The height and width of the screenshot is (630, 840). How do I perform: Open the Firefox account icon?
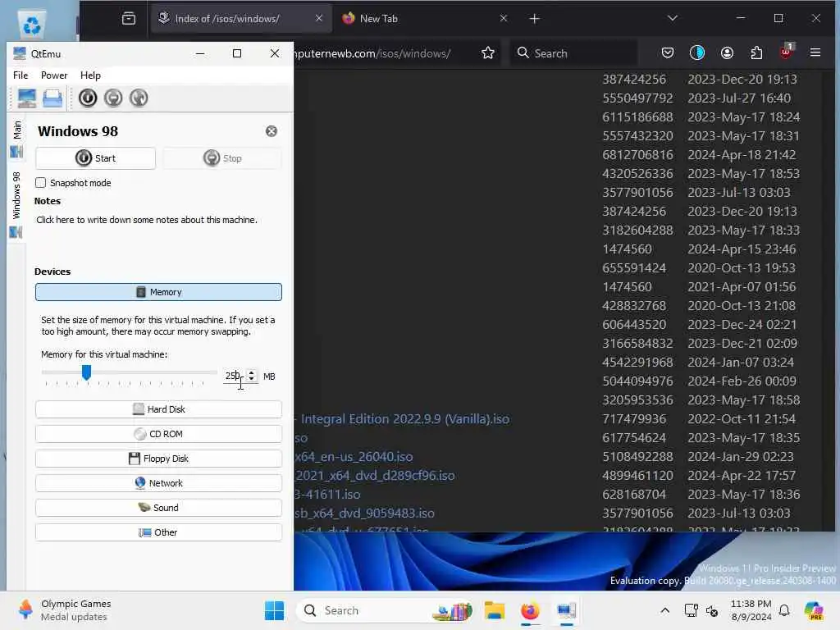point(727,53)
